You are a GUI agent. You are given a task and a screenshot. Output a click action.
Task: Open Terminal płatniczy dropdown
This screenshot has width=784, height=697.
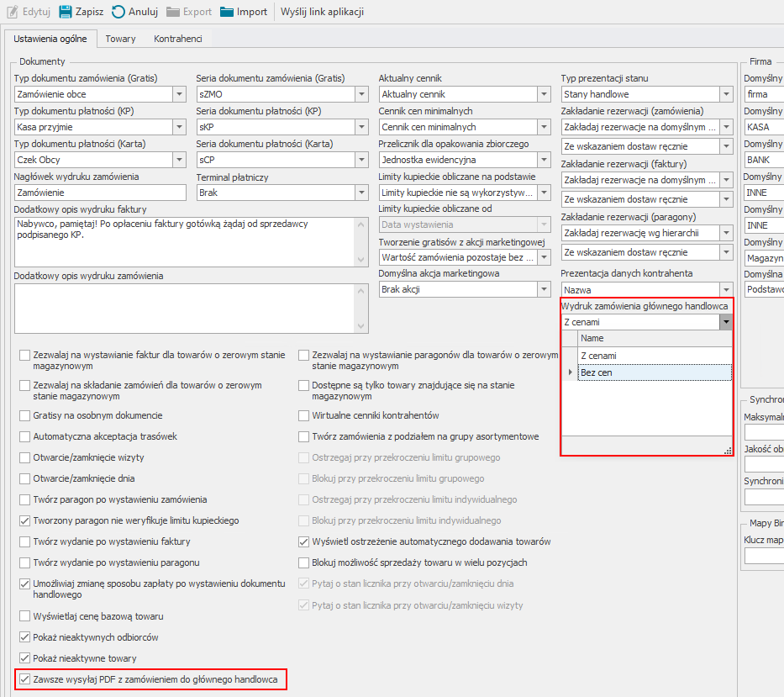click(x=361, y=193)
